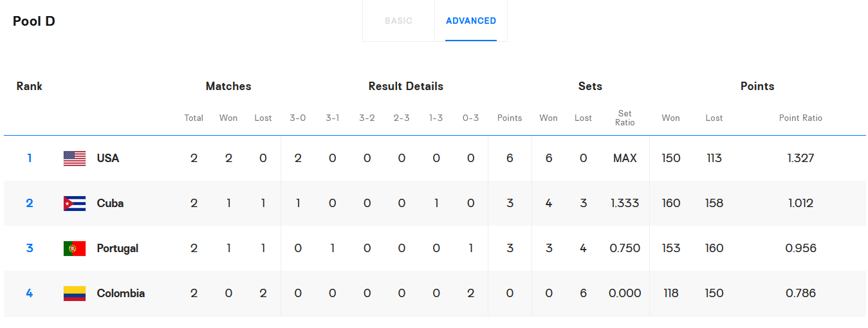Click the Colombia flag icon

point(75,293)
